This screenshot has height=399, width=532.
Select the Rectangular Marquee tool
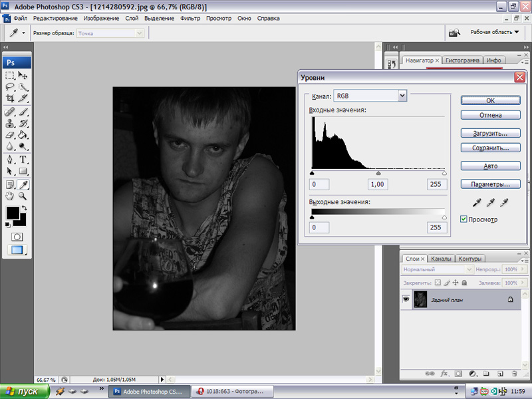(10, 75)
